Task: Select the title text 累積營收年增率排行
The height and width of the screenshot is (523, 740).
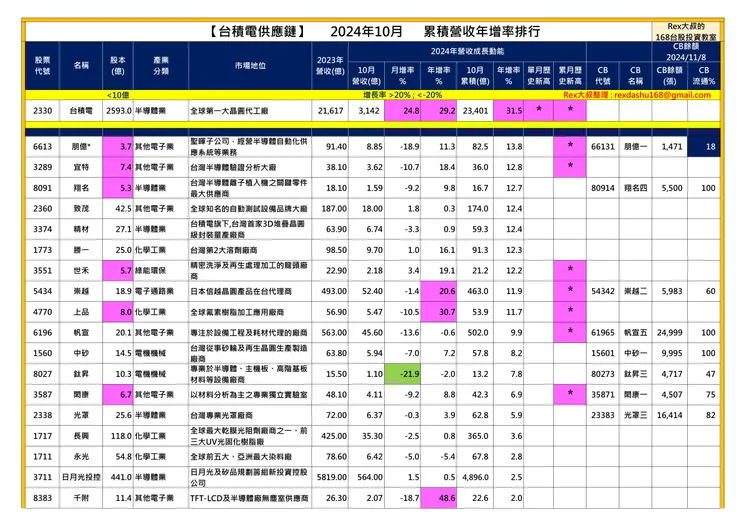Action: [x=481, y=32]
